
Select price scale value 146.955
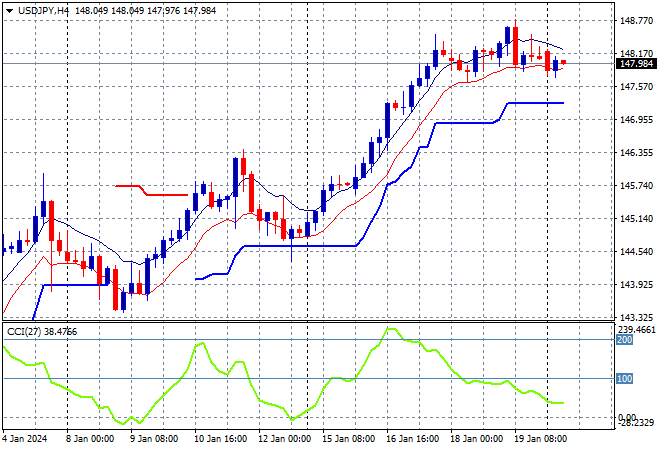(636, 120)
